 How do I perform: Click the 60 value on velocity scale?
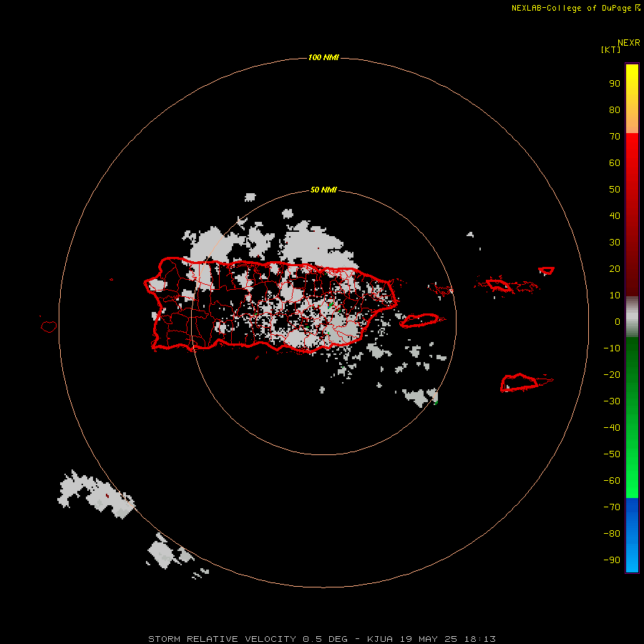pyautogui.click(x=615, y=162)
